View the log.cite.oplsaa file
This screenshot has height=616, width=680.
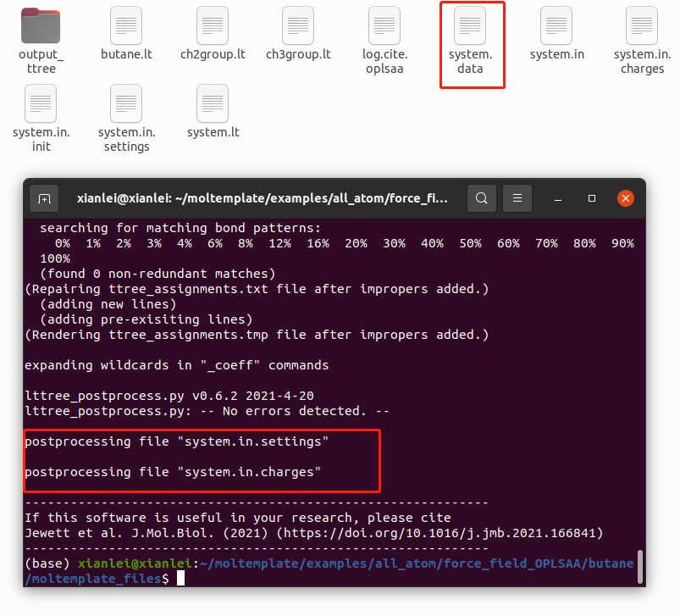pos(384,27)
